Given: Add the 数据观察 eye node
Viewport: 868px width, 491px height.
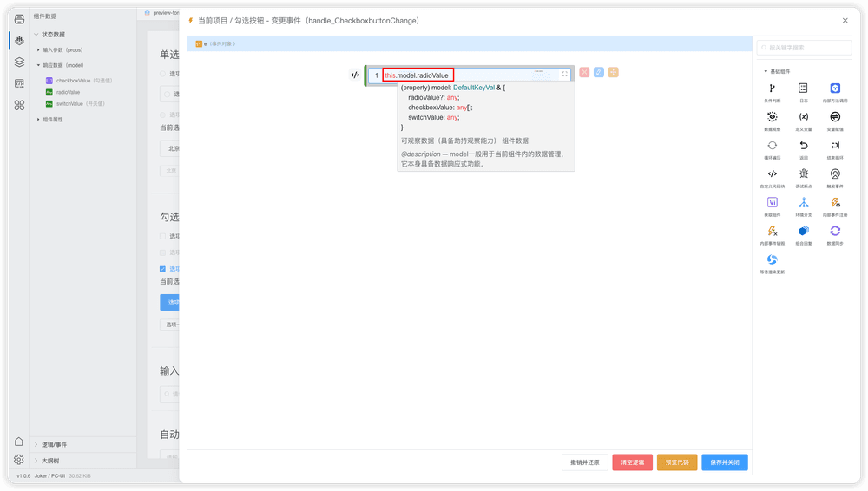Looking at the screenshot, I should [x=772, y=121].
